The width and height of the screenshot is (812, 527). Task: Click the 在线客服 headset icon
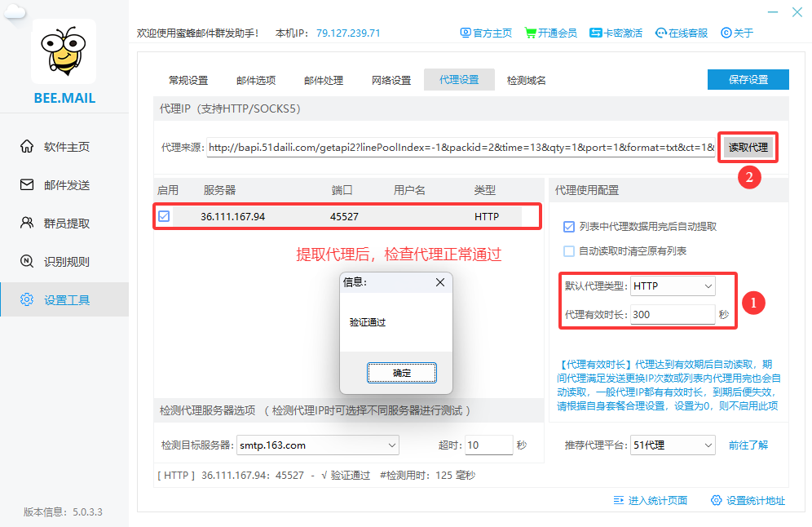[661, 33]
